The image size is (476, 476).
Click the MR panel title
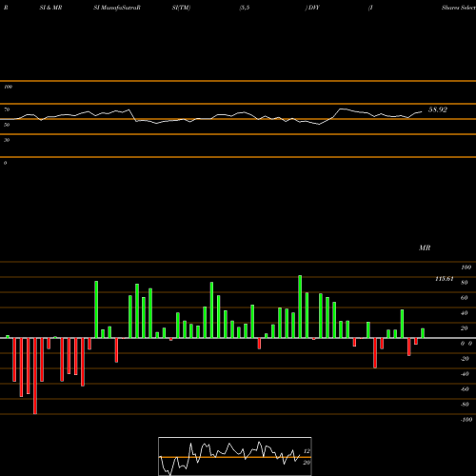click(425, 248)
